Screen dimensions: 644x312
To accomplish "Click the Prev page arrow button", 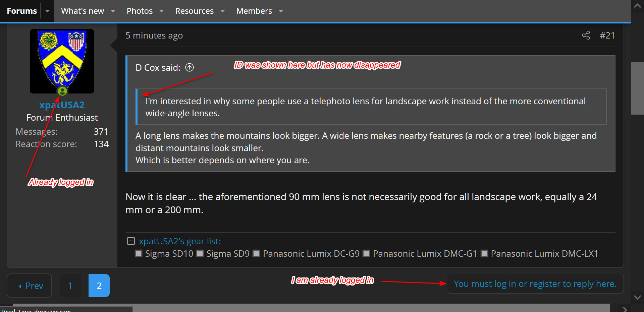I will click(30, 286).
